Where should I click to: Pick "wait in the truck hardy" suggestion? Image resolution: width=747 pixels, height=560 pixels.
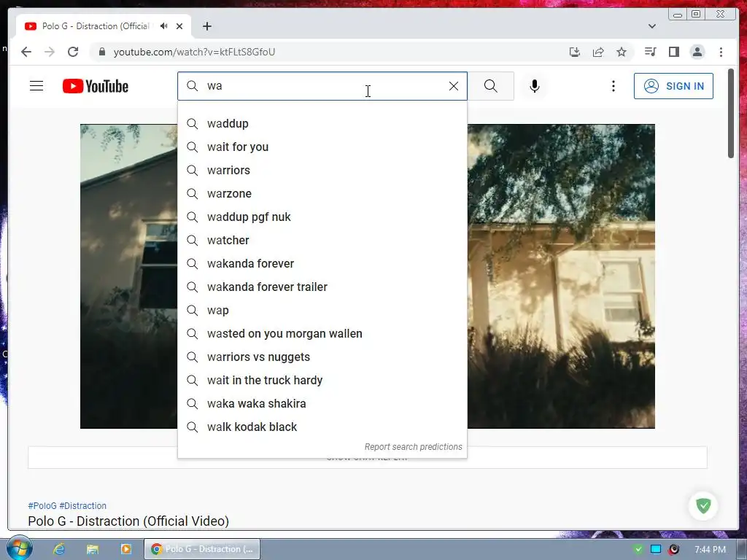point(322,381)
